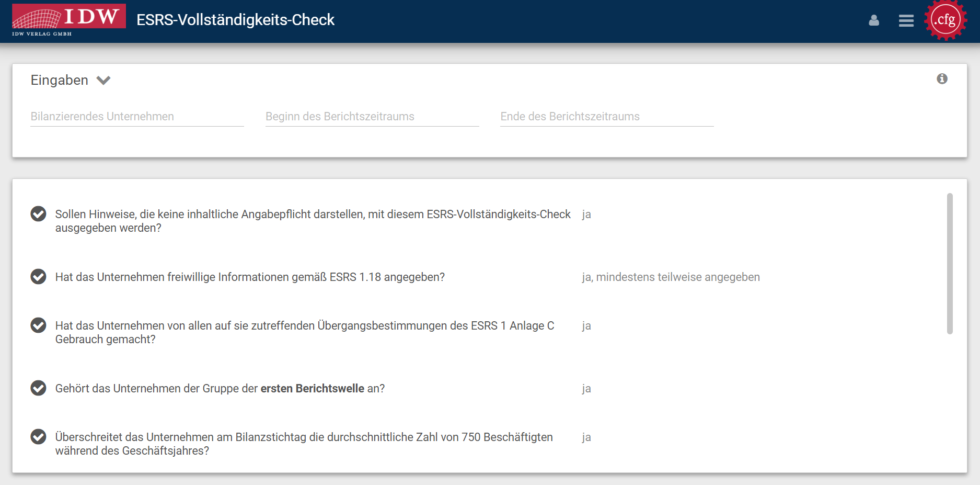Show info for the Eingaben panel
Screen dimensions: 980x485
click(x=942, y=78)
